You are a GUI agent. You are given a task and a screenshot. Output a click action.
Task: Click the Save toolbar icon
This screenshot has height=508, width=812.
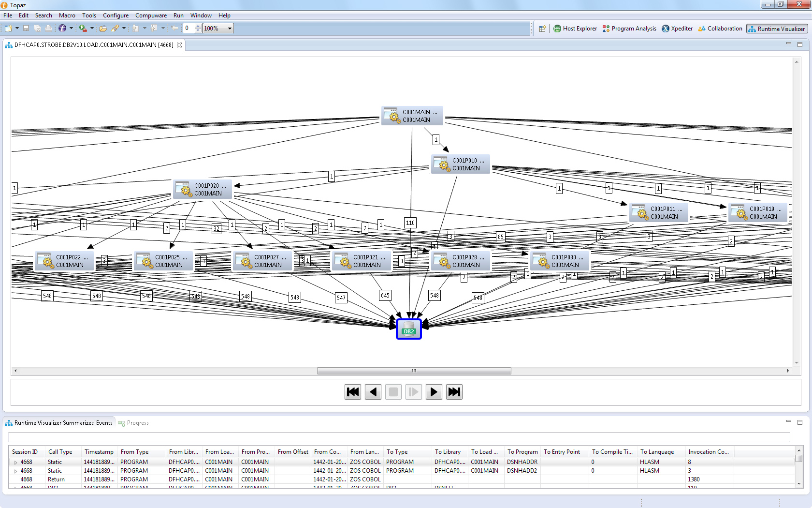pyautogui.click(x=26, y=28)
